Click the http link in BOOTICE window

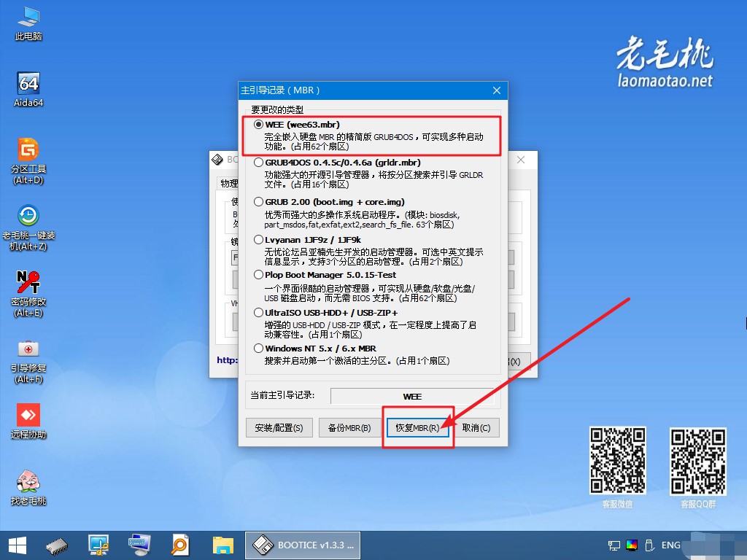point(228,360)
